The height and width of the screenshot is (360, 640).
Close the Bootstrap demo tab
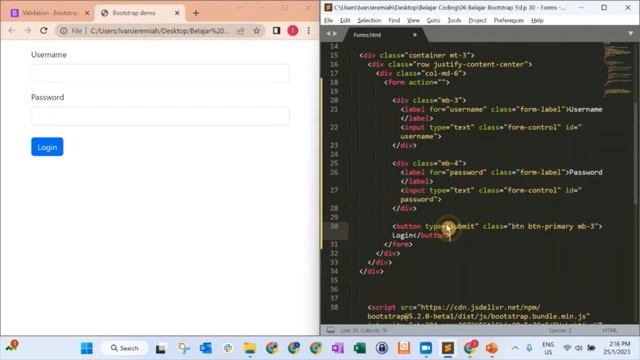(177, 13)
